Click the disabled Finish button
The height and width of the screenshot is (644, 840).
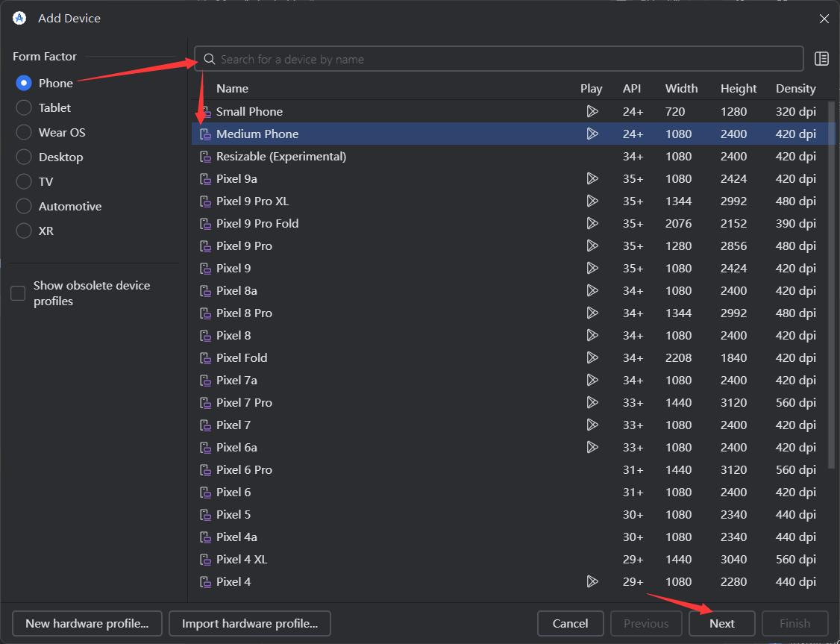794,624
